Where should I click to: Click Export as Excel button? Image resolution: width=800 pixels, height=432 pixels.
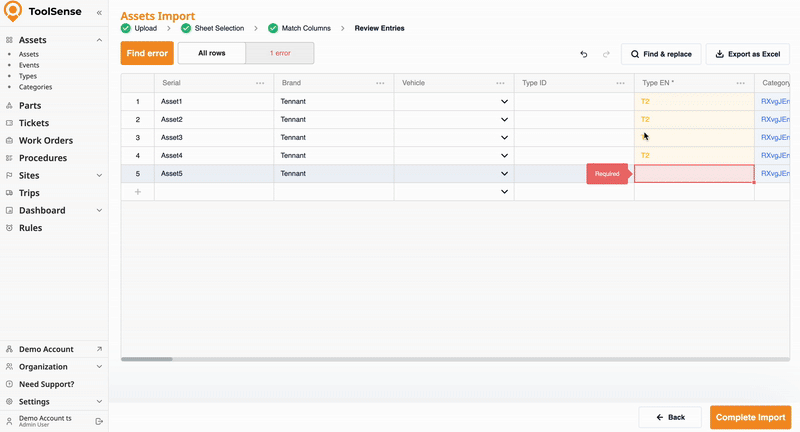(x=748, y=54)
